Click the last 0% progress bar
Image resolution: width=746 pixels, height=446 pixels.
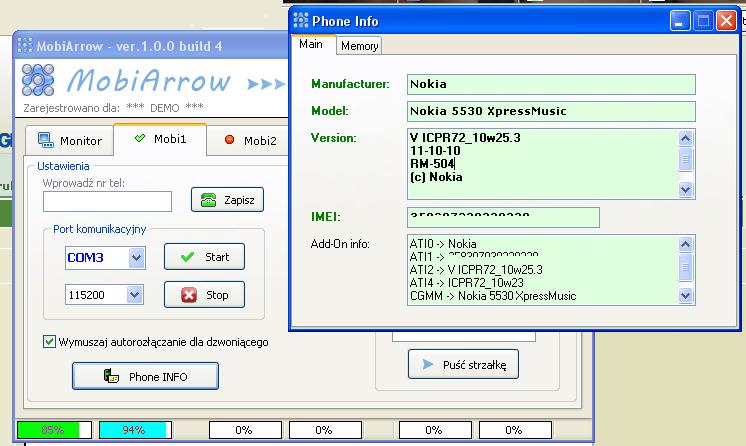click(x=515, y=430)
